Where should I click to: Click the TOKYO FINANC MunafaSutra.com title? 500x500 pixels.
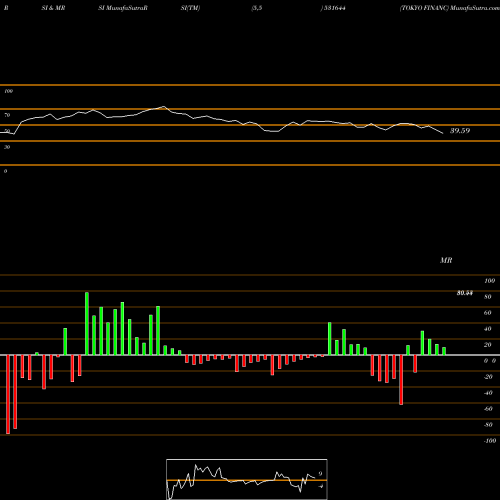click(450, 8)
